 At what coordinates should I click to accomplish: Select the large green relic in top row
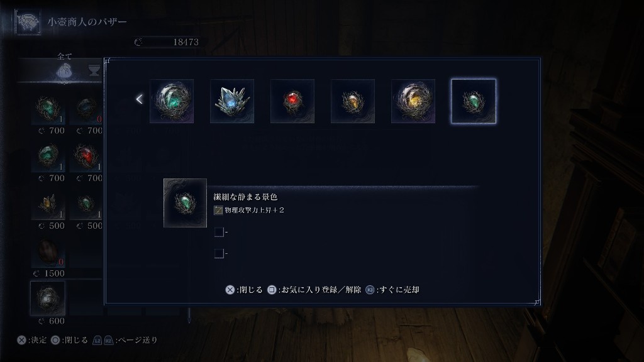point(172,101)
